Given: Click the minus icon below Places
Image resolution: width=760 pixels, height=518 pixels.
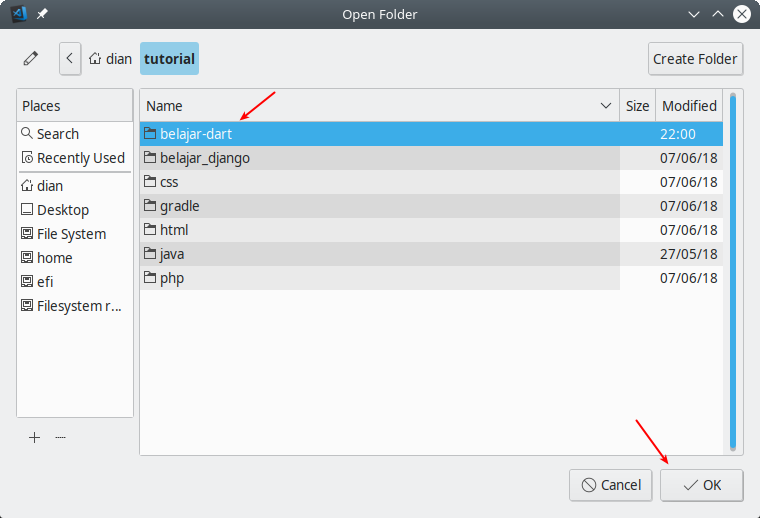Looking at the screenshot, I should [60, 437].
